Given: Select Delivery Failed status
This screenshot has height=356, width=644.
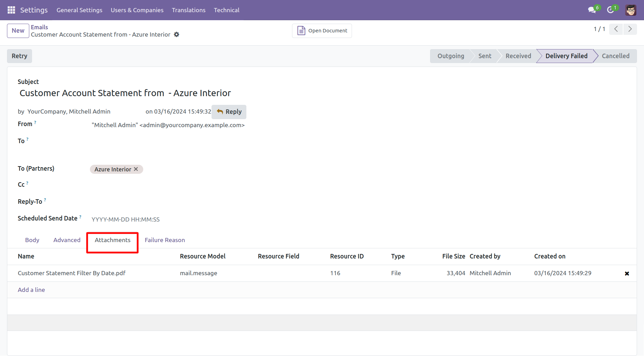Looking at the screenshot, I should point(566,56).
